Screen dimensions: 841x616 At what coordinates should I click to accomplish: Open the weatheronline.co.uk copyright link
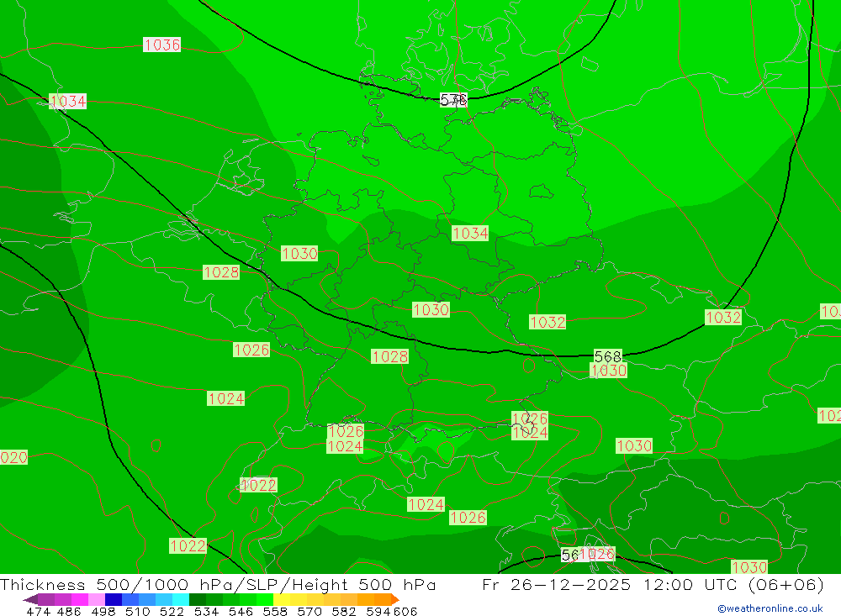coord(770,608)
